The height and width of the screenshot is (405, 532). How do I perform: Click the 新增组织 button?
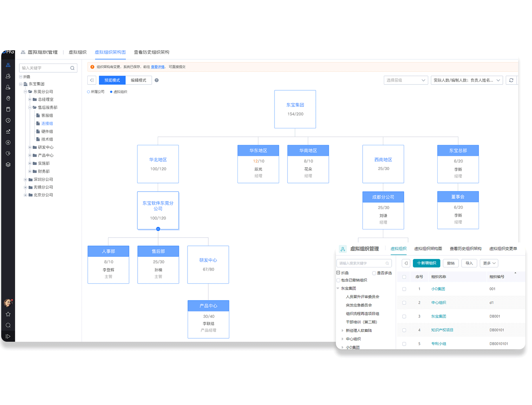[x=426, y=263]
